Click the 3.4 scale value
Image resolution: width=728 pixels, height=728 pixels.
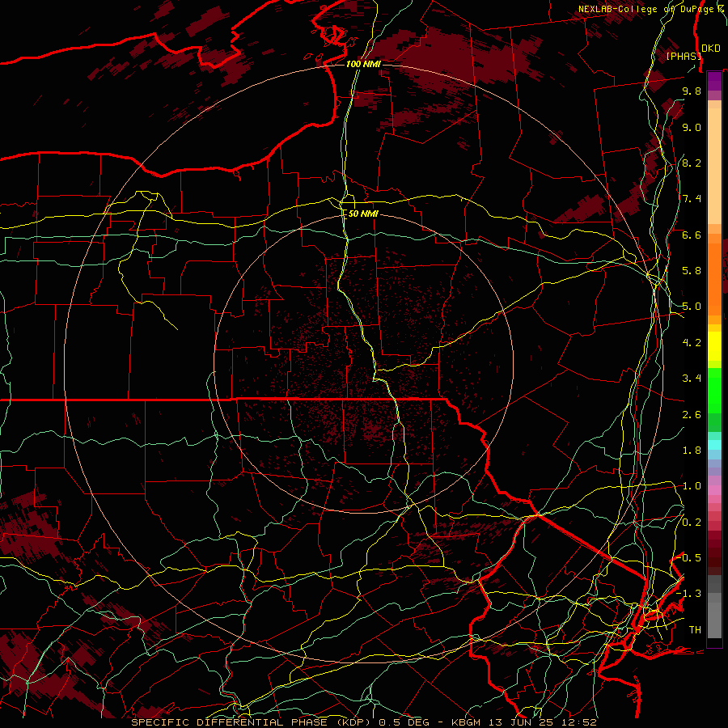pyautogui.click(x=692, y=379)
